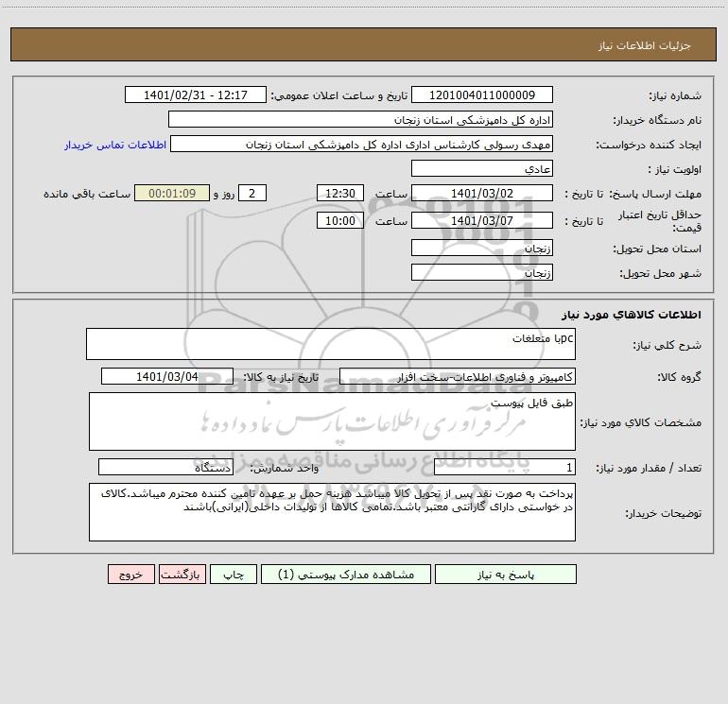Click the delivery city field زنجان
This screenshot has height=704, width=728.
point(482,273)
